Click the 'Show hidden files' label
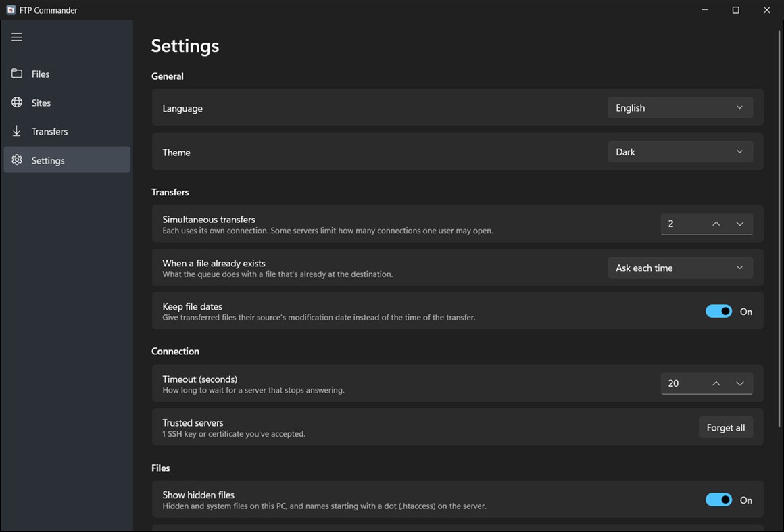The image size is (784, 532). point(198,495)
